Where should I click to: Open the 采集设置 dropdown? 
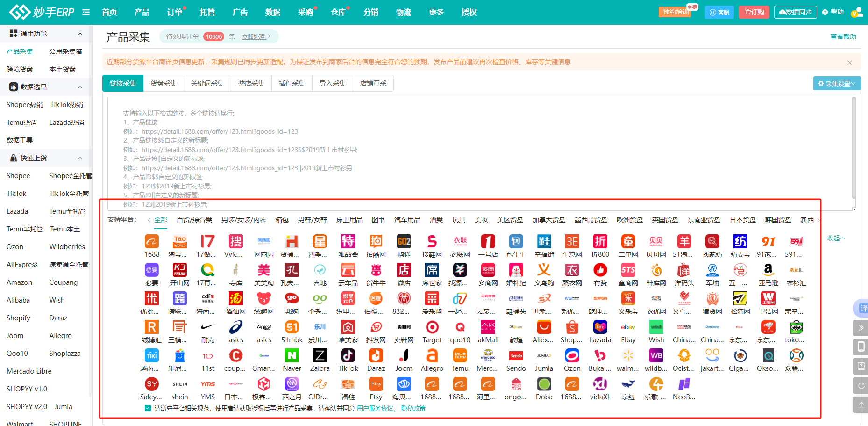837,84
